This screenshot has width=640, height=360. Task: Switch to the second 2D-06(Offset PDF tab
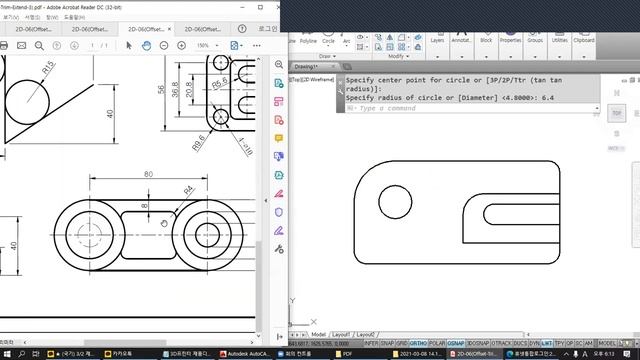pyautogui.click(x=90, y=29)
